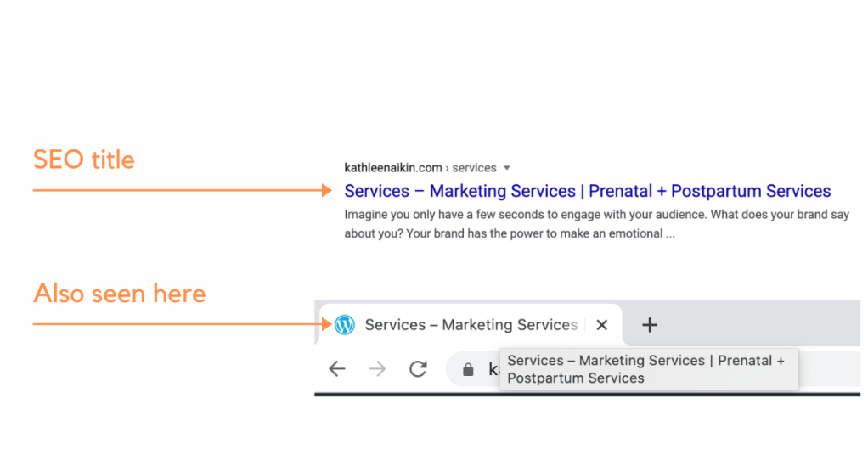This screenshot has height=454, width=868.
Task: Click the "services" breadcrumb path segment
Action: 474,168
